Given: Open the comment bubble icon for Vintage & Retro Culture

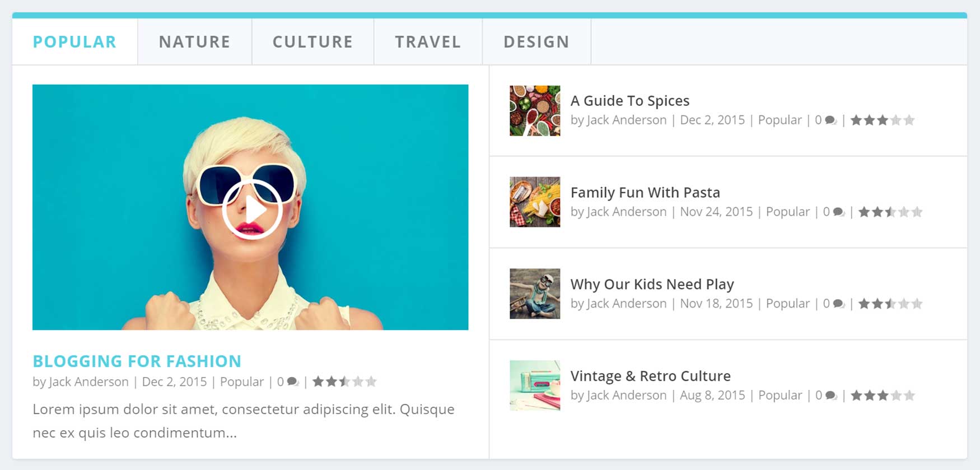Looking at the screenshot, I should pyautogui.click(x=831, y=396).
